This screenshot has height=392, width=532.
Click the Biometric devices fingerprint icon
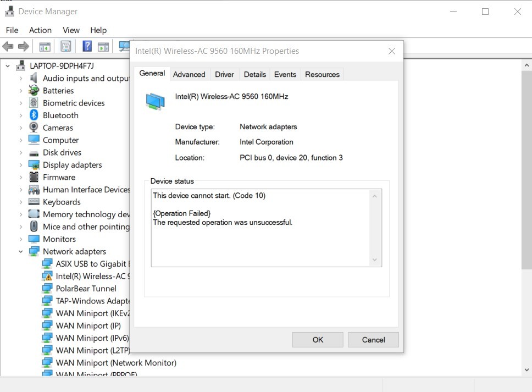(34, 103)
